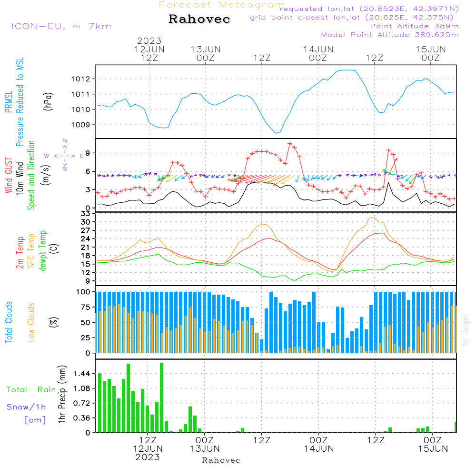Viewport: 476px width, 476px height.
Task: Click the highest wind gust peak marker
Action: [x=290, y=144]
